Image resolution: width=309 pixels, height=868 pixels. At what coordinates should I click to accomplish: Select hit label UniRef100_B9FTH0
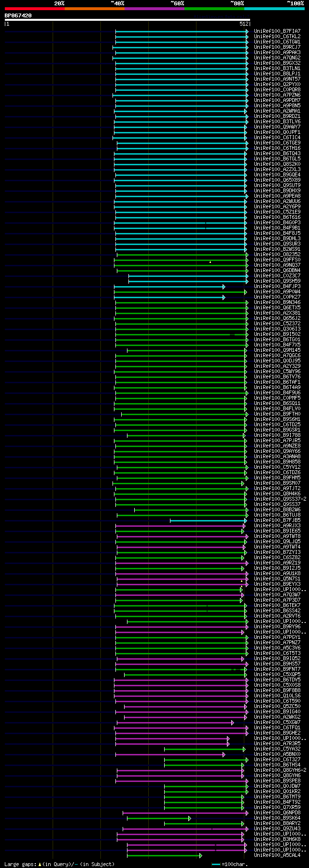click(x=277, y=414)
